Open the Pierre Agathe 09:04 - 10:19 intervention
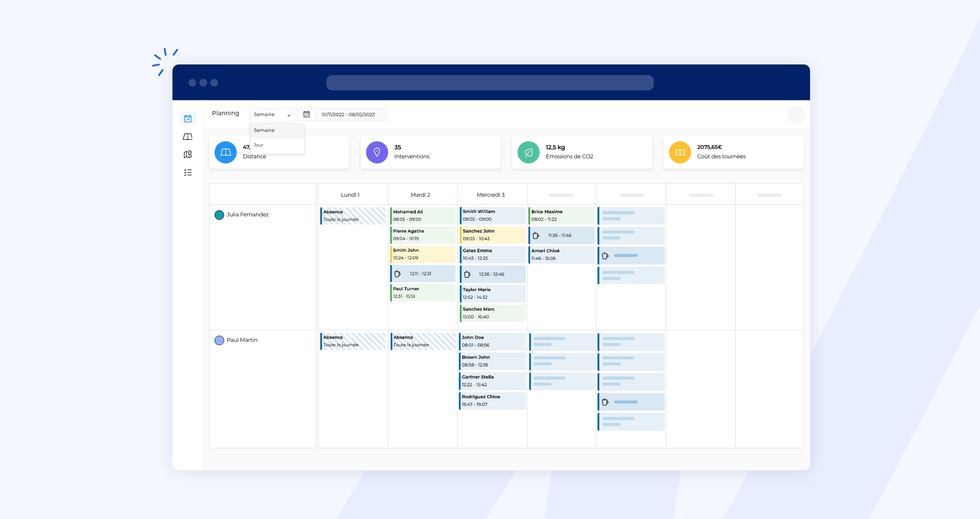980x519 pixels. 423,235
